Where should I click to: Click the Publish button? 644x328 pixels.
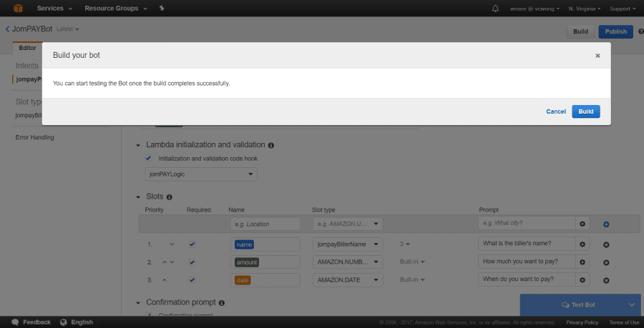(x=615, y=31)
